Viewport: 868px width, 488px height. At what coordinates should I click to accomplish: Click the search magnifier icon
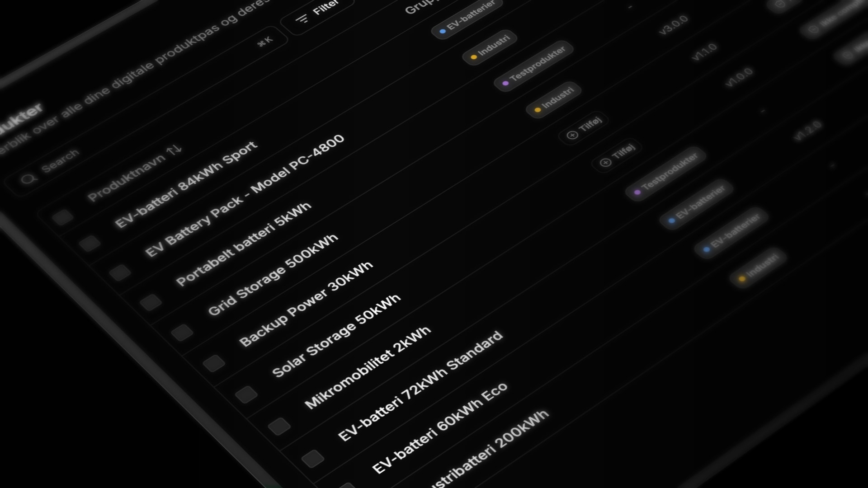click(28, 179)
